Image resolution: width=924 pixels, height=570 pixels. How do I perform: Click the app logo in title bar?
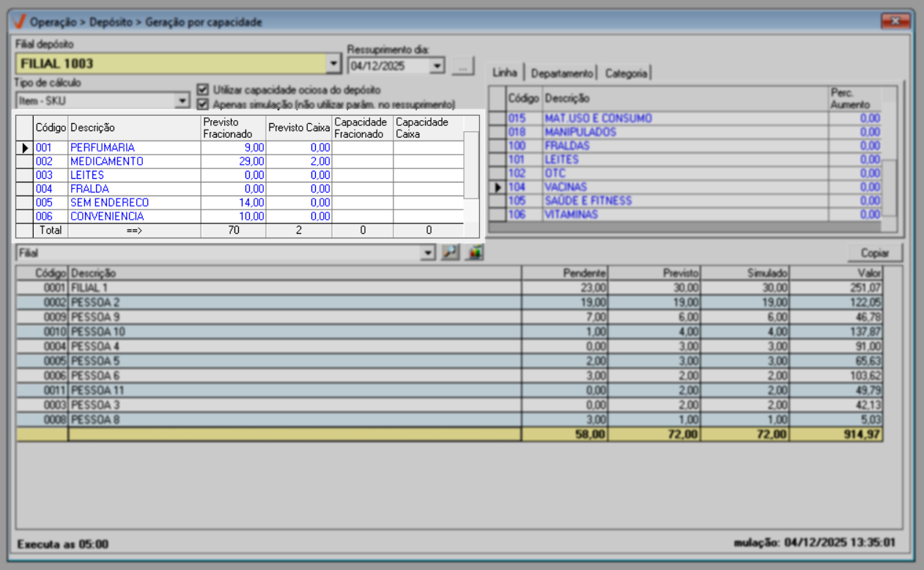21,22
